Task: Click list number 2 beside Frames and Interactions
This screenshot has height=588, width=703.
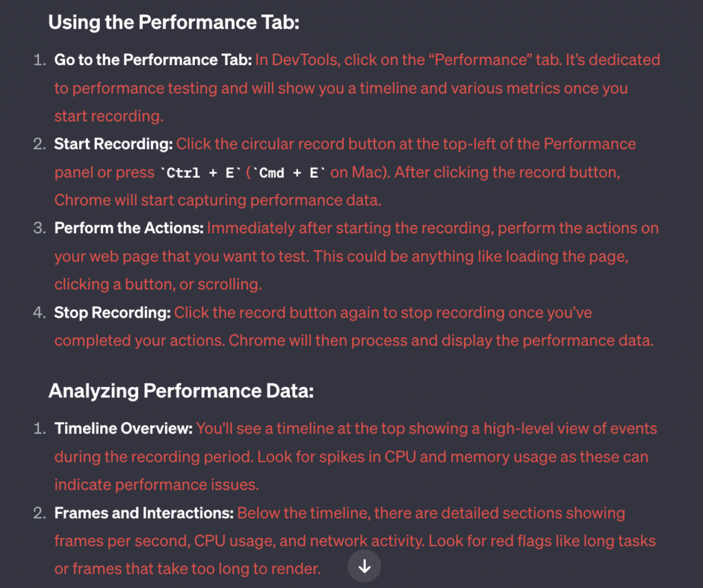Action: pyautogui.click(x=39, y=513)
